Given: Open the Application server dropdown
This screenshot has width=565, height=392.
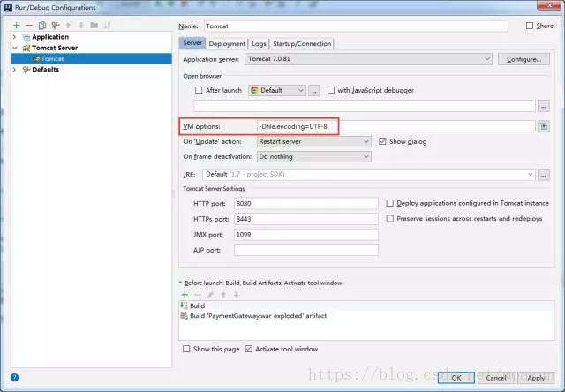Looking at the screenshot, I should [368, 59].
